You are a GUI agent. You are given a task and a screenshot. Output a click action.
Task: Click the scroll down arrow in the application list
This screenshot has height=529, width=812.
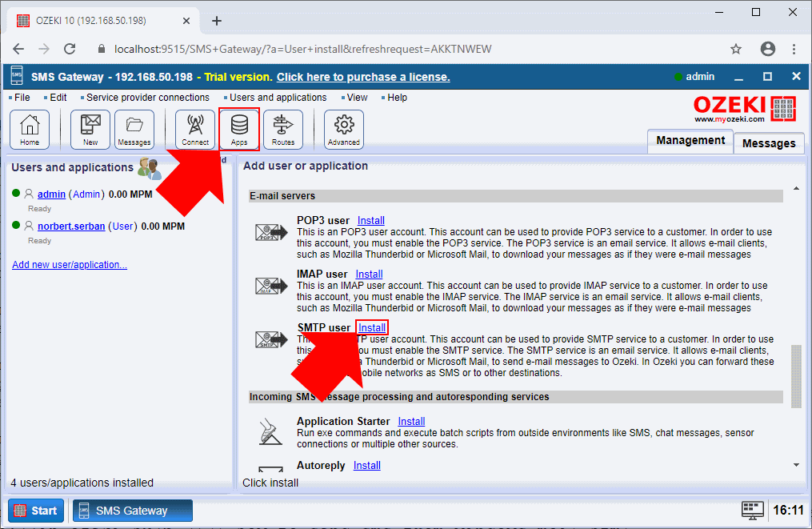coord(796,465)
